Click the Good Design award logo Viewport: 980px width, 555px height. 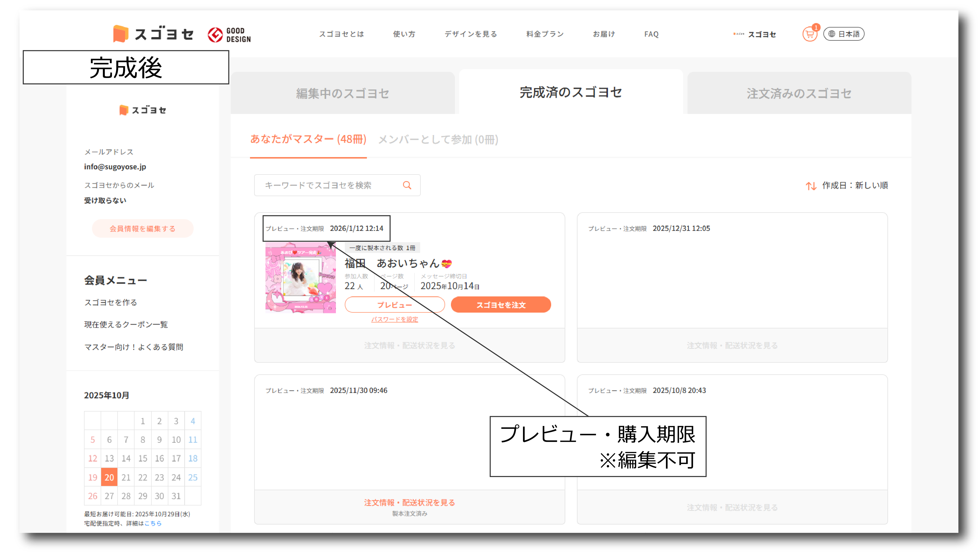pyautogui.click(x=229, y=35)
